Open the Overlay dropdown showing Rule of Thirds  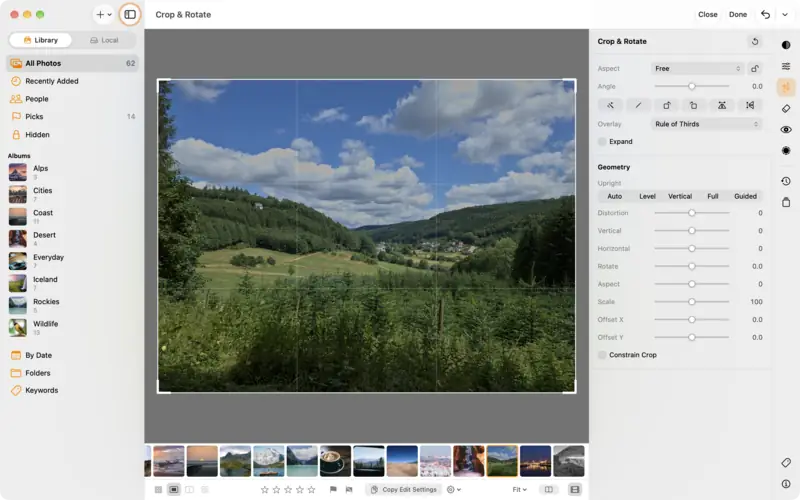tap(707, 124)
